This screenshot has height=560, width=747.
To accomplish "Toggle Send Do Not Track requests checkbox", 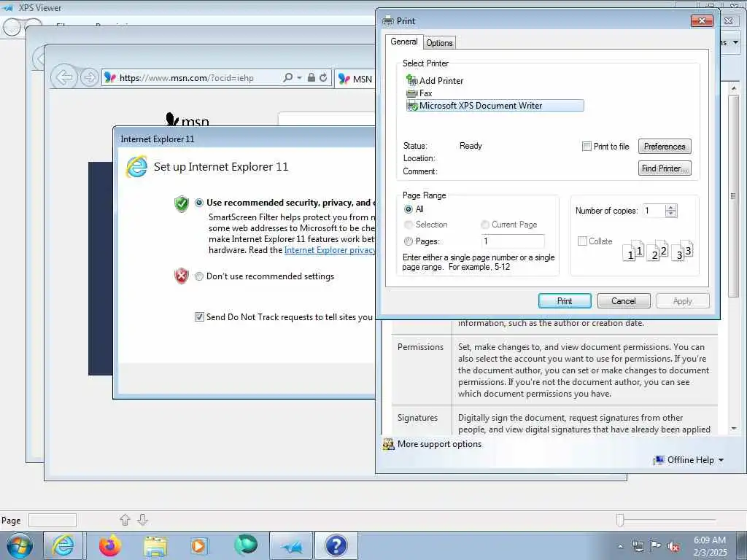I will (x=199, y=316).
